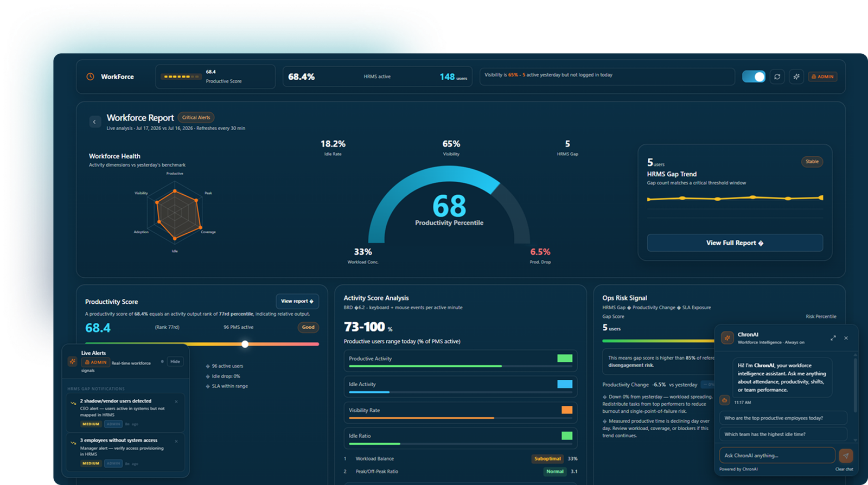Click the refresh icon in the header
Image resolution: width=868 pixels, height=485 pixels.
point(777,76)
